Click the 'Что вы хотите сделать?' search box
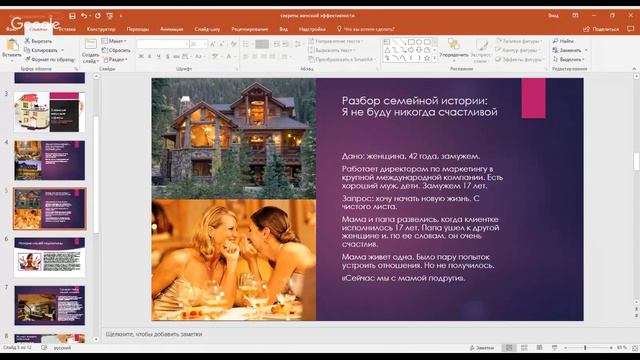 pos(366,29)
